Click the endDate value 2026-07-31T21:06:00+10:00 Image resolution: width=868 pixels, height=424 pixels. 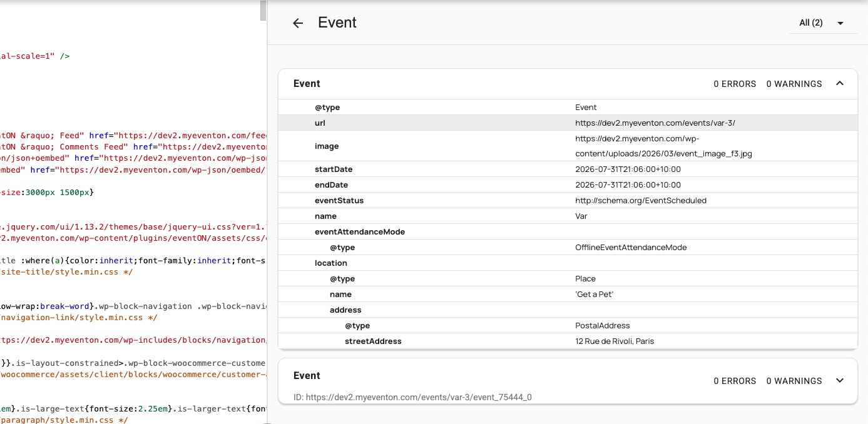pos(628,185)
